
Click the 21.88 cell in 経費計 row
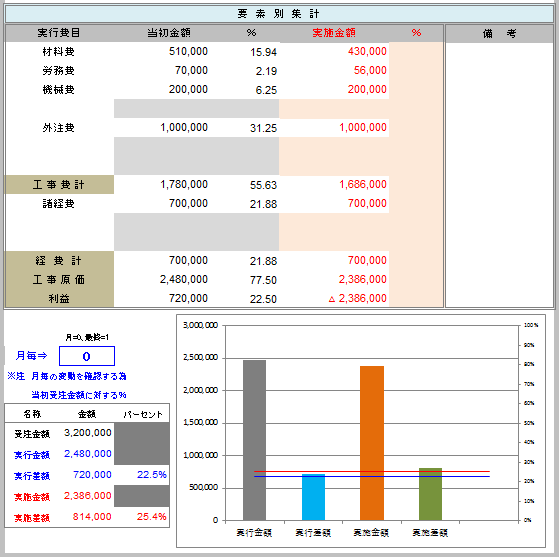tap(263, 261)
